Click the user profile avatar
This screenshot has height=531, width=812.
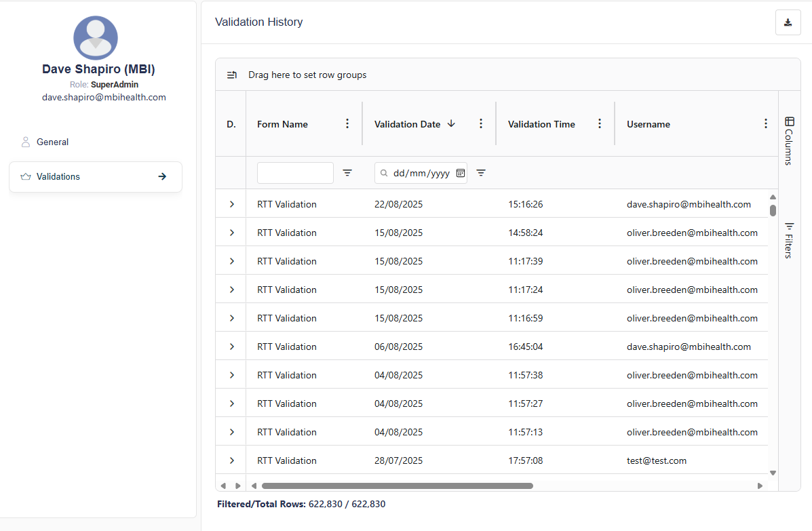tap(96, 38)
